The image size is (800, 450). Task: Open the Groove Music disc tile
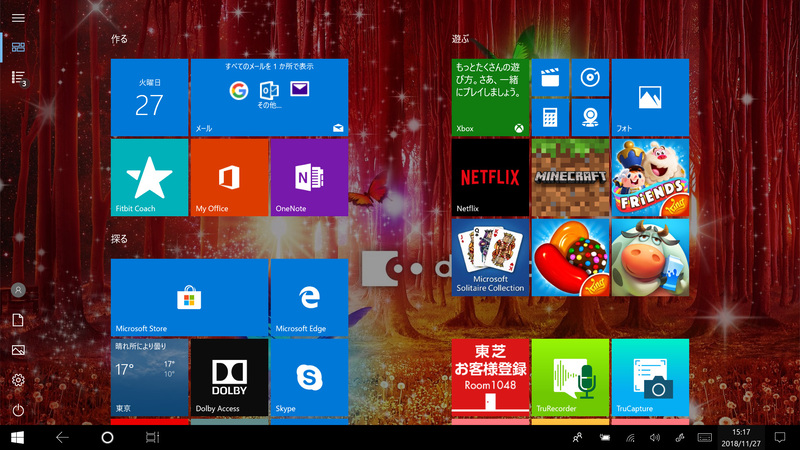590,78
